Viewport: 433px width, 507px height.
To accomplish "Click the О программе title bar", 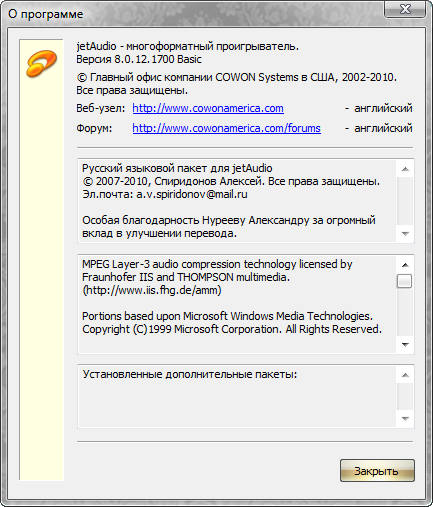I will tap(193, 14).
